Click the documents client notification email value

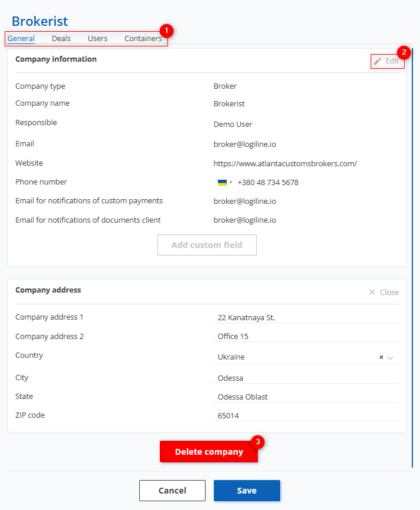click(x=245, y=220)
